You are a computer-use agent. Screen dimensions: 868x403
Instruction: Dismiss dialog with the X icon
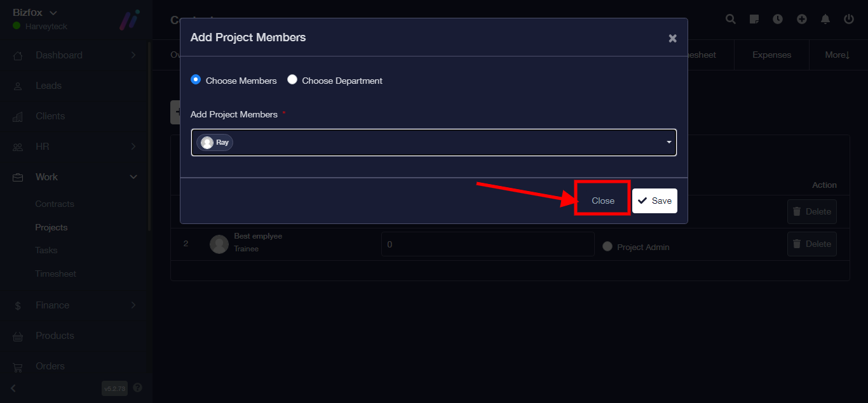pyautogui.click(x=672, y=38)
